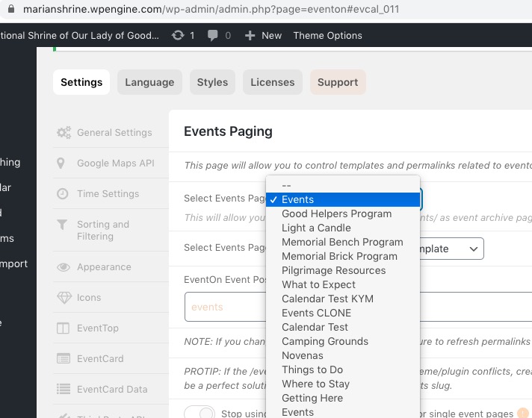Click the EventCard Data list icon
Screen dimensions: 532x418
[x=64, y=390]
